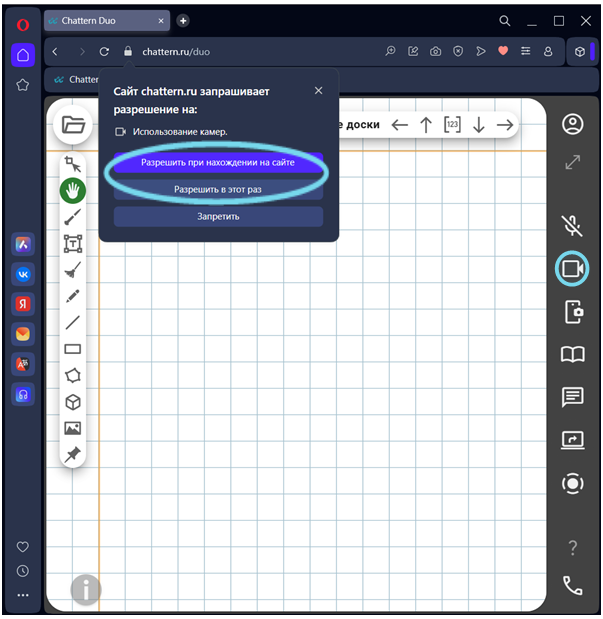This screenshot has width=603, height=619.
Task: Click the chattern.ru/duo address bar
Action: pos(250,51)
